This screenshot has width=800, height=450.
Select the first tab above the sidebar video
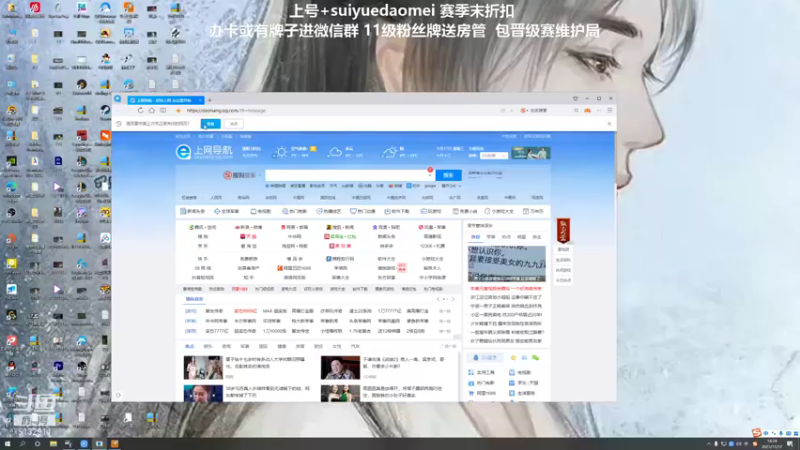475,237
